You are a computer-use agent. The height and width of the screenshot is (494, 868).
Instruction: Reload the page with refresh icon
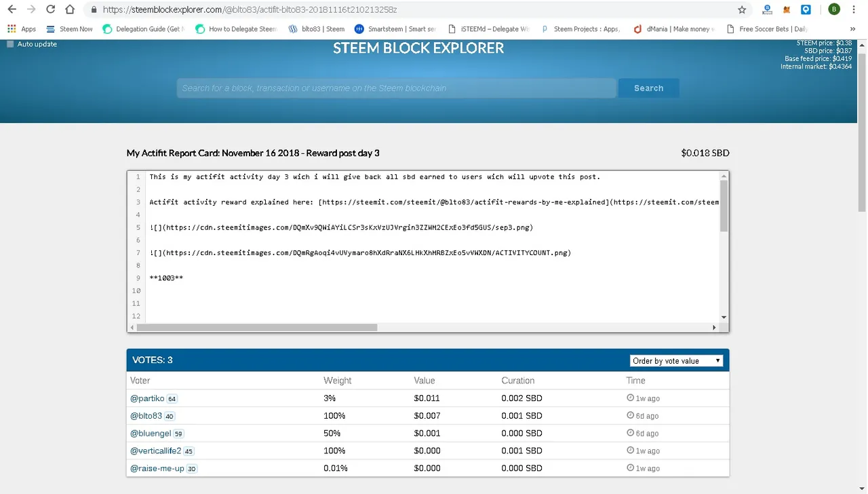coord(50,9)
